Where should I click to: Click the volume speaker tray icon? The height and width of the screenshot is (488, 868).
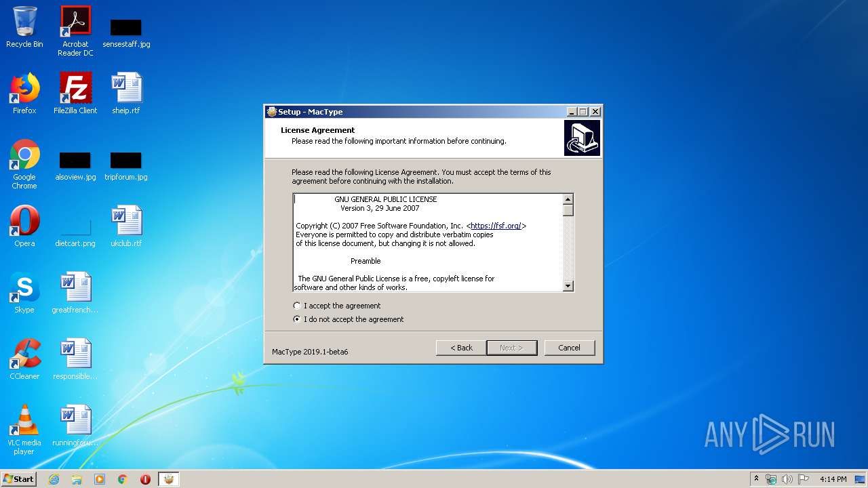pyautogui.click(x=787, y=479)
